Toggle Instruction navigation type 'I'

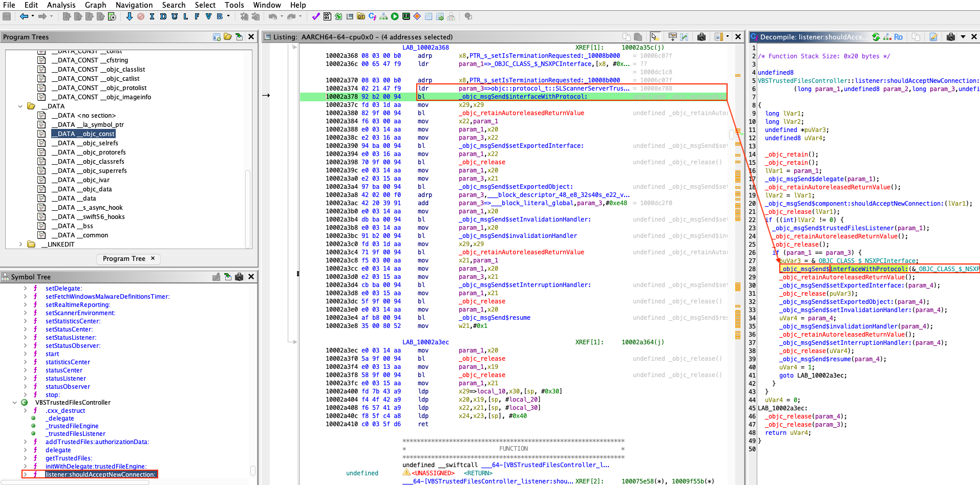pyautogui.click(x=152, y=16)
